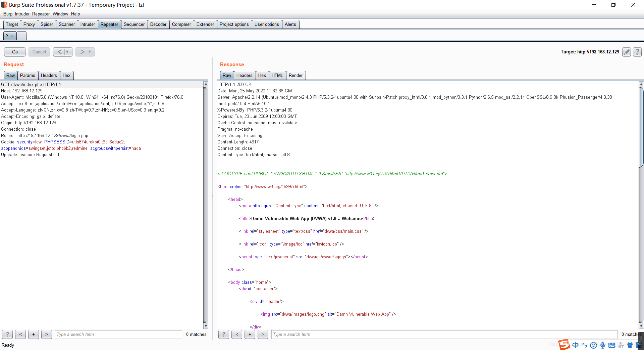
Task: Select Repeater sub-tab 3
Action: [x=7, y=36]
